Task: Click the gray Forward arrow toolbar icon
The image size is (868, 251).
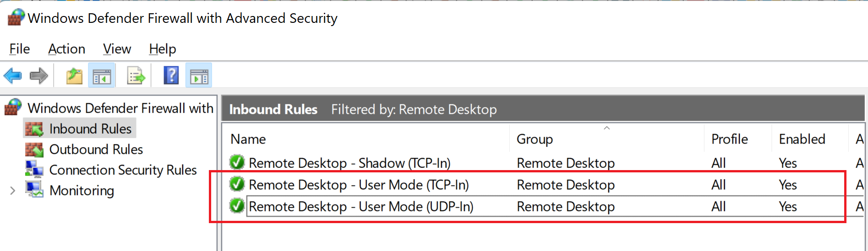Action: pyautogui.click(x=39, y=75)
